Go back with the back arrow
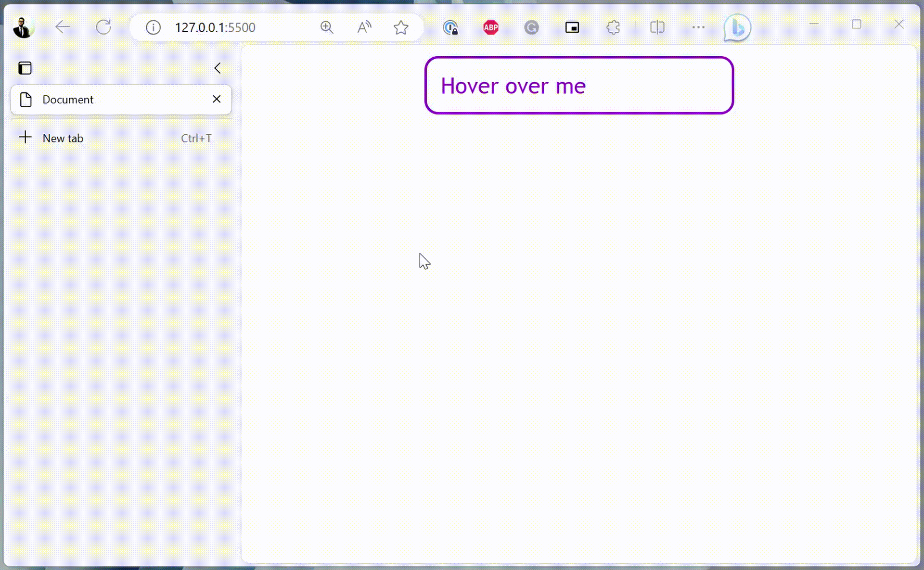This screenshot has width=924, height=570. point(63,27)
